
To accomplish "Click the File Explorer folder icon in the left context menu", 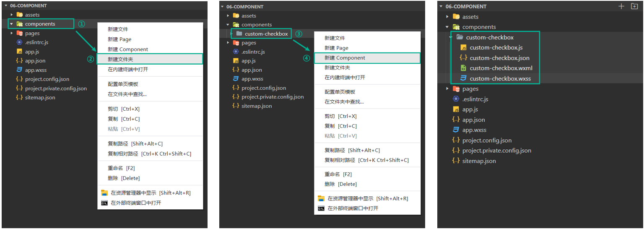I will tap(104, 193).
